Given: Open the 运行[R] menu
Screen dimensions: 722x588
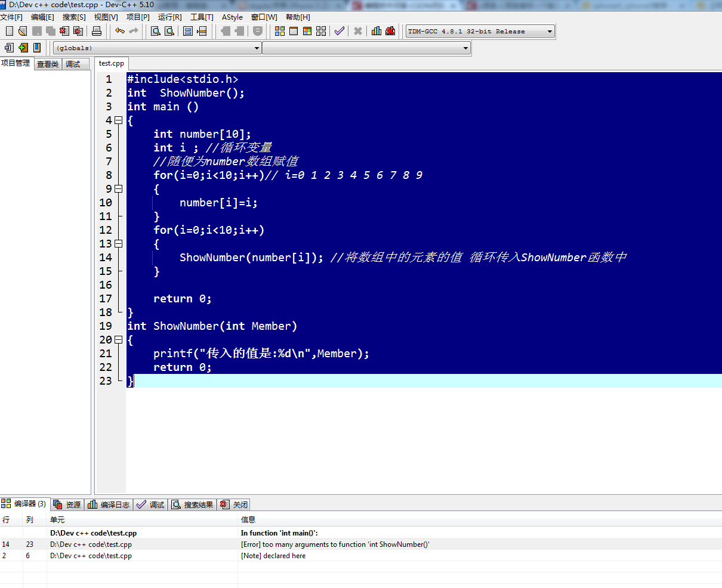Looking at the screenshot, I should point(170,17).
